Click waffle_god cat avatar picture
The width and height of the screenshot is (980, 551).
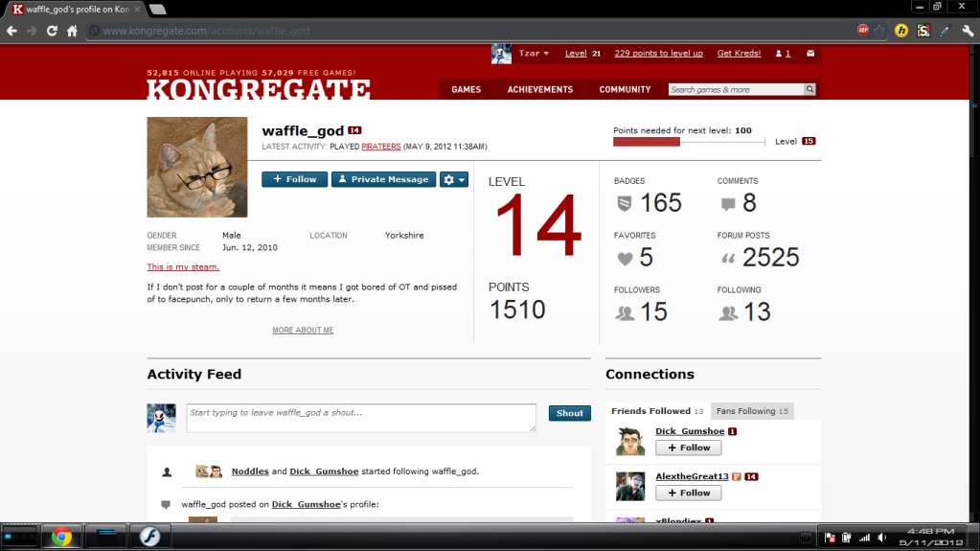197,167
